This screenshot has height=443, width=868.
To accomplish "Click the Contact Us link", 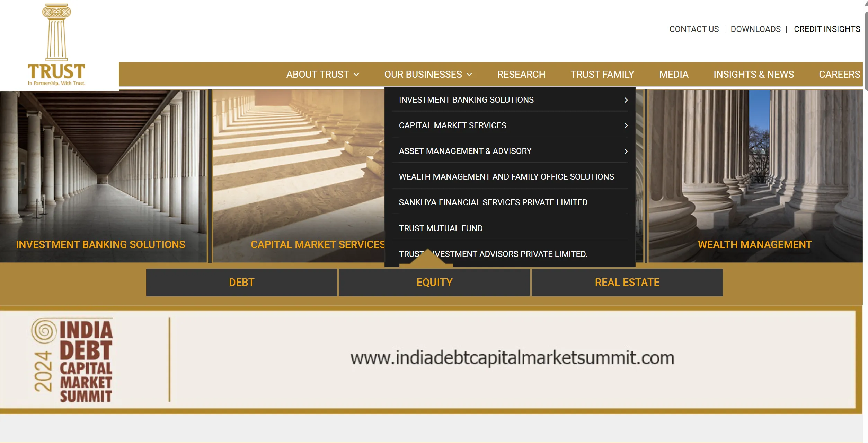I will click(694, 29).
